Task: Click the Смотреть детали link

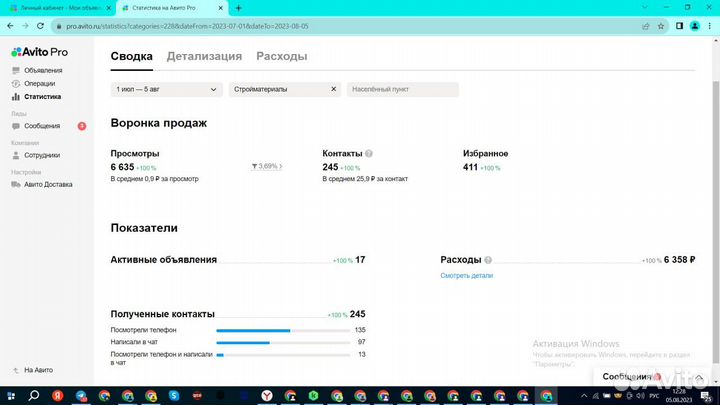Action: coord(467,276)
